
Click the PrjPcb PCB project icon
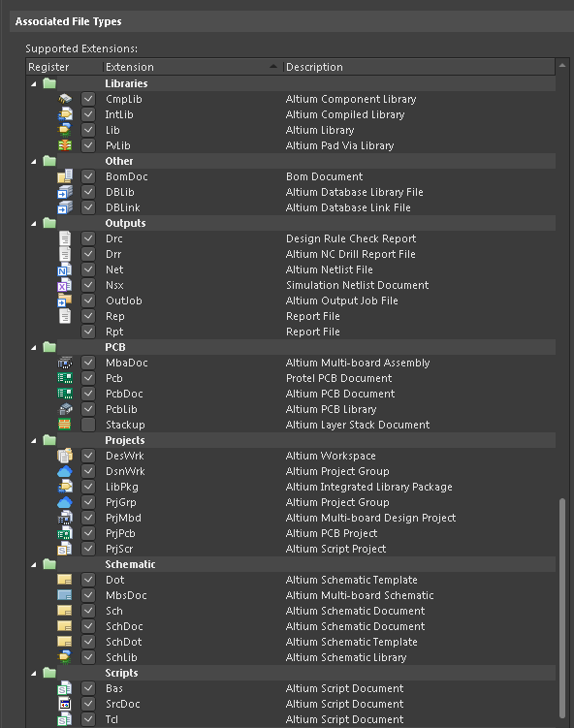click(x=65, y=533)
